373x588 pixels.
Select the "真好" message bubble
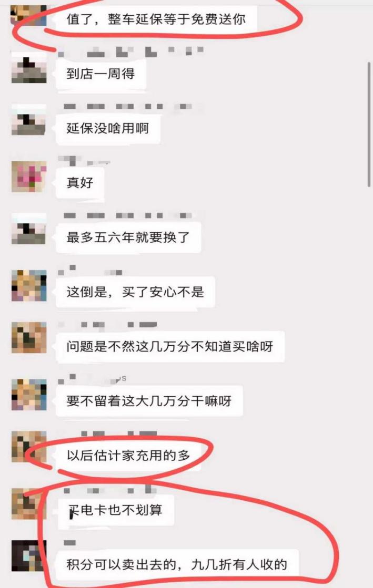pyautogui.click(x=80, y=183)
